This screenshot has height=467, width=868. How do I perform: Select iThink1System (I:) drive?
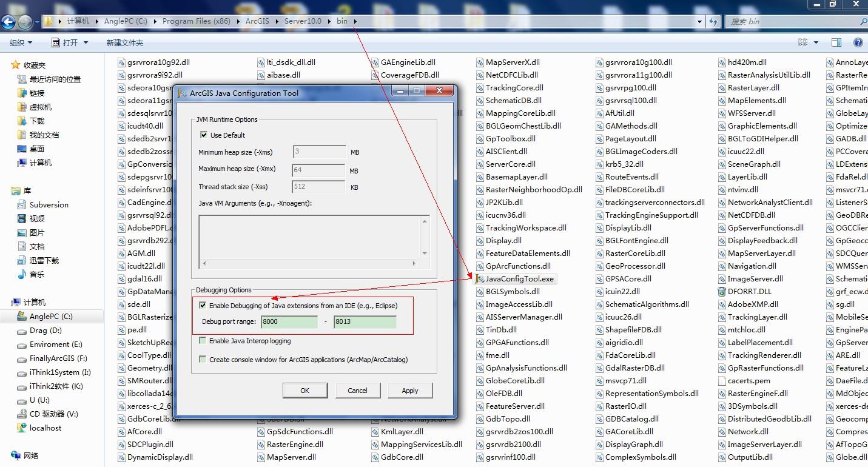pos(60,372)
